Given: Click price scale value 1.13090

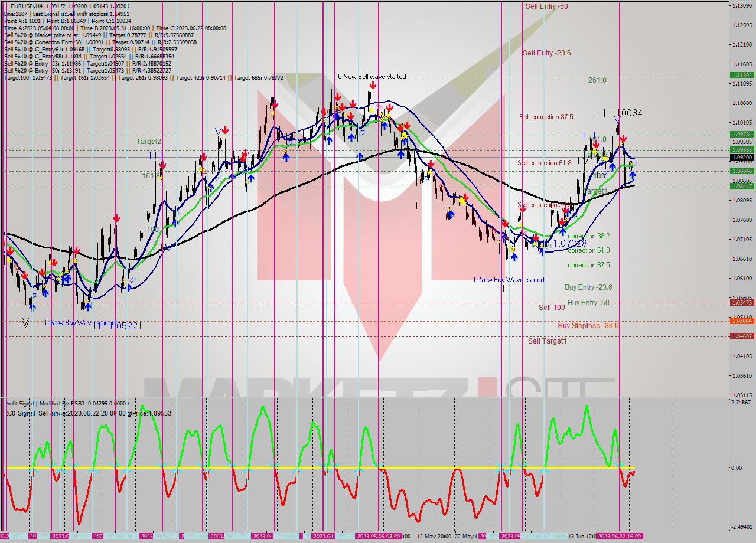Looking at the screenshot, I should tap(742, 5).
